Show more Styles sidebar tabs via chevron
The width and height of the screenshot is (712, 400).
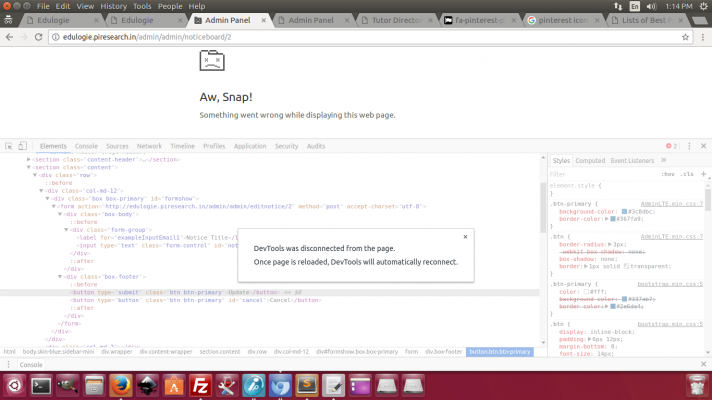pyautogui.click(x=662, y=160)
